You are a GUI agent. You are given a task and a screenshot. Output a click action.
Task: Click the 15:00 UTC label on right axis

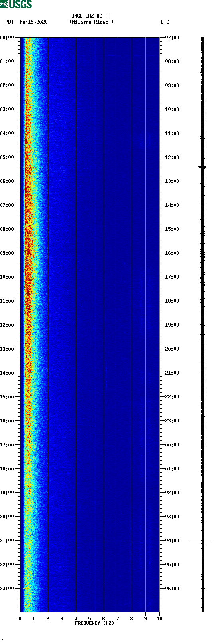click(x=172, y=229)
